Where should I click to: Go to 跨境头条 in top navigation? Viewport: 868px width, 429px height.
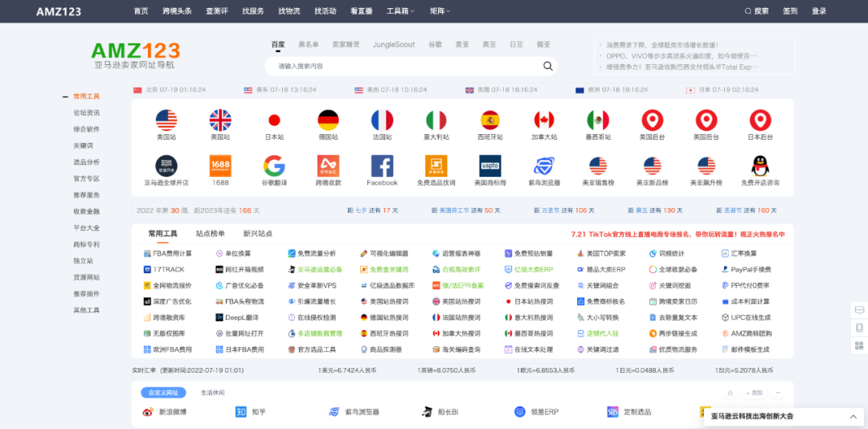pyautogui.click(x=177, y=11)
